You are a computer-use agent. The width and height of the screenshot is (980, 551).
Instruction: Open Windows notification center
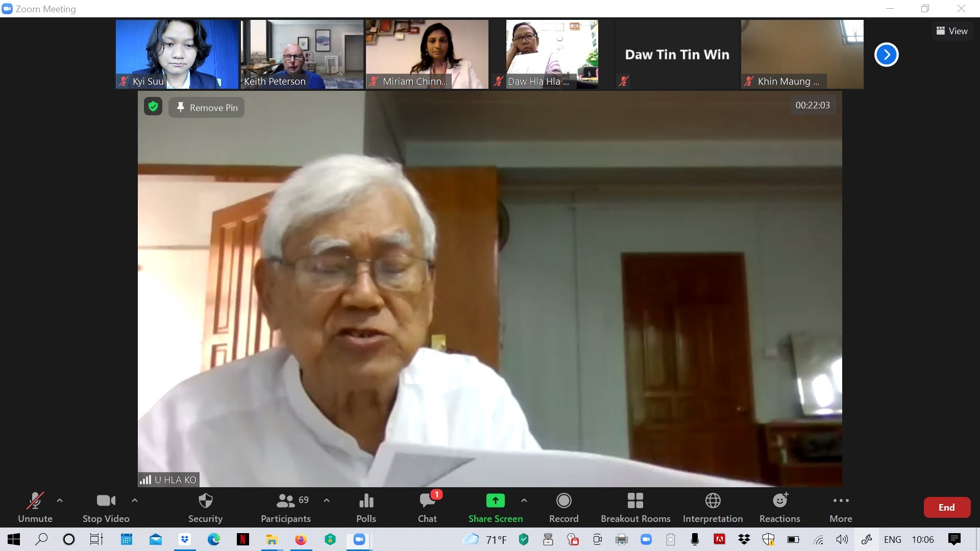[x=954, y=539]
